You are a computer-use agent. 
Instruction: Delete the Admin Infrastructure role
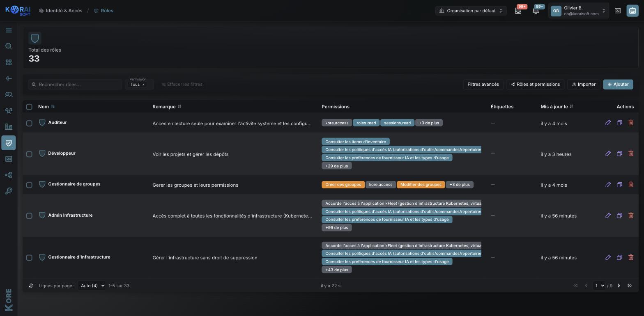(x=631, y=215)
